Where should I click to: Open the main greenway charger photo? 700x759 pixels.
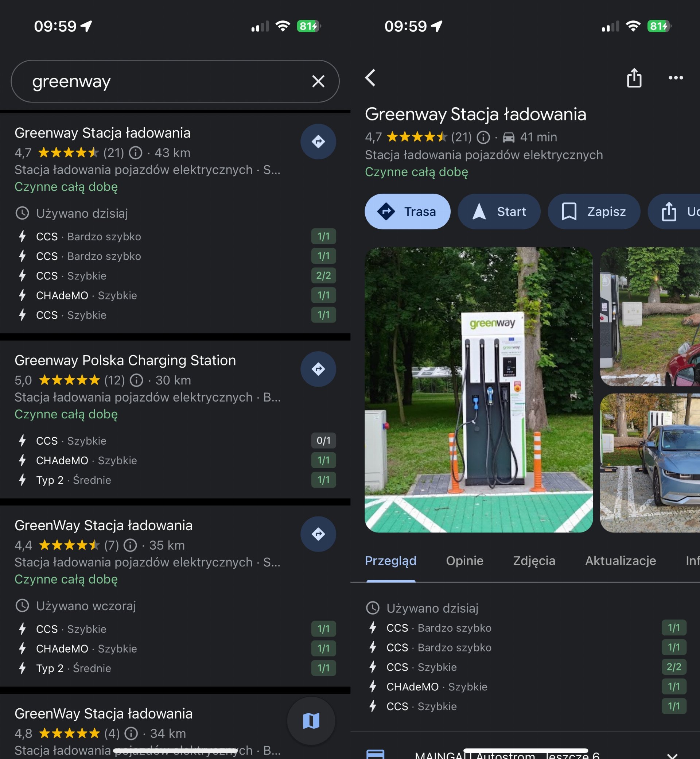click(x=479, y=390)
